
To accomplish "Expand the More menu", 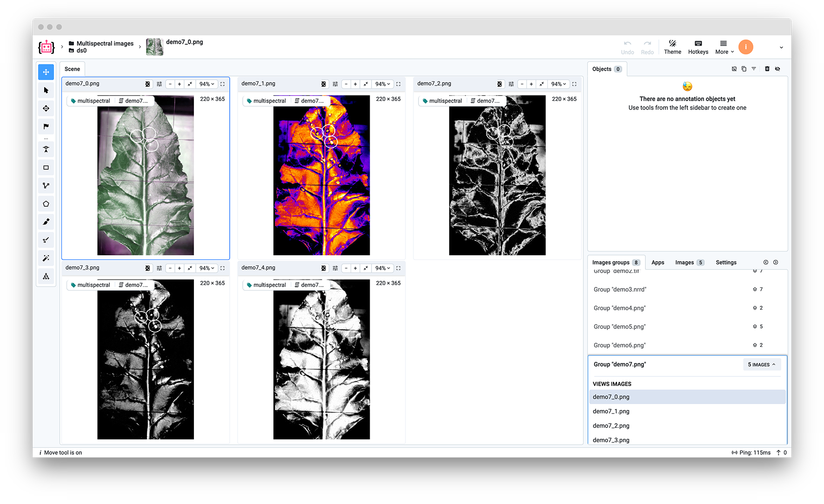I will click(x=724, y=47).
